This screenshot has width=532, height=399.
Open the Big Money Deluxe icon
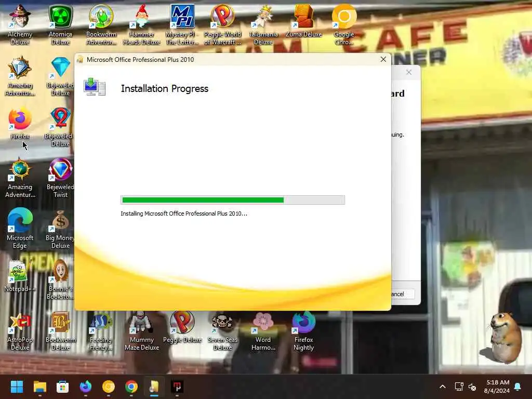pos(60,229)
